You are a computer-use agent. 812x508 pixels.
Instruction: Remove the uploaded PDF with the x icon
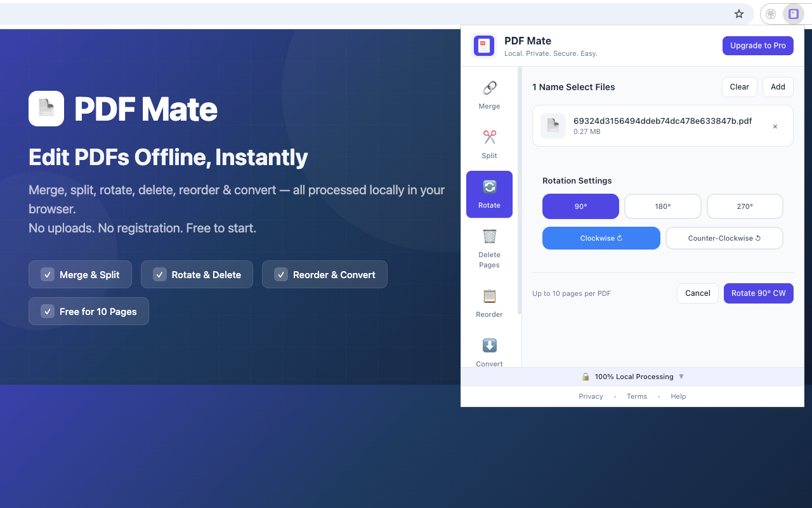pyautogui.click(x=775, y=126)
